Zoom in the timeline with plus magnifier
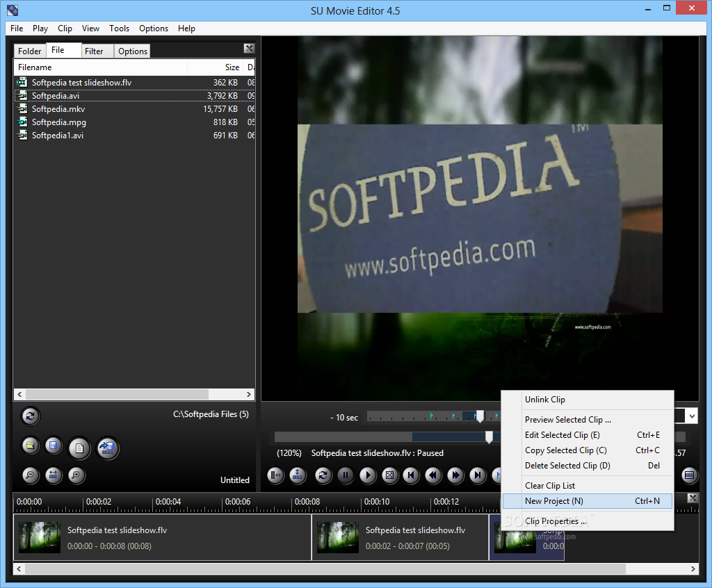Viewport: 712px width, 588px height. coord(76,475)
